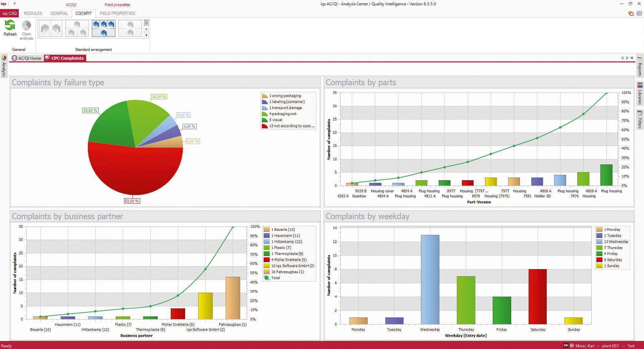Click the EN language indicator in the status bar
This screenshot has height=349, width=644.
[566, 346]
